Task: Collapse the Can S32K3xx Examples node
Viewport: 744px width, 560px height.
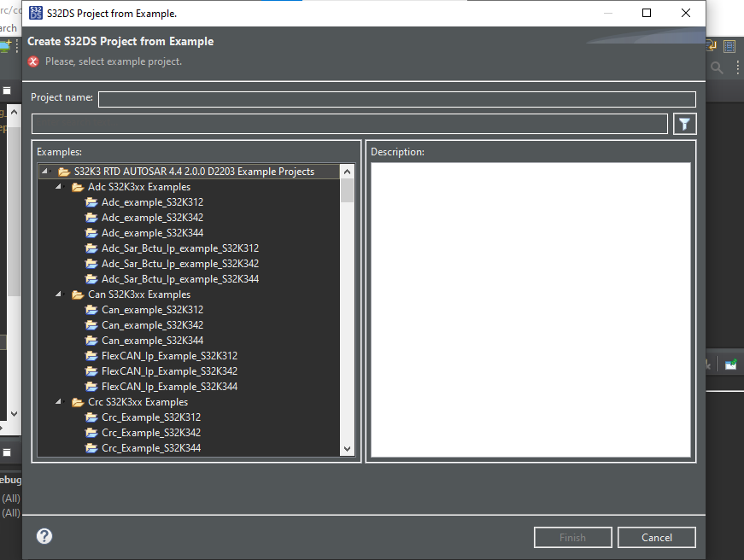Action: (58, 294)
